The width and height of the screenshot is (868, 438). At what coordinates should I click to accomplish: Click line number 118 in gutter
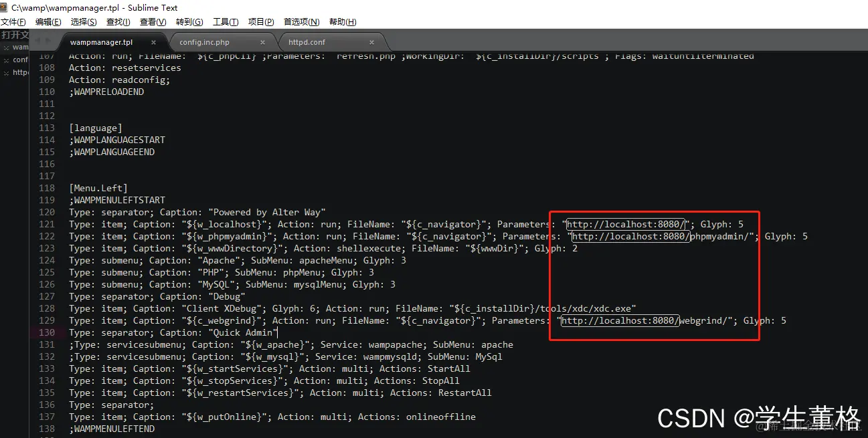pyautogui.click(x=47, y=188)
